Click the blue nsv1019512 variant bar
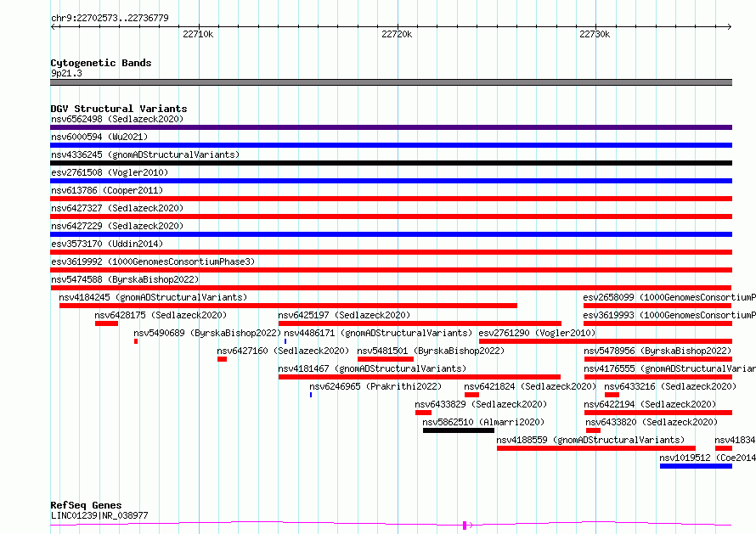The height and width of the screenshot is (534, 756). pyautogui.click(x=697, y=466)
